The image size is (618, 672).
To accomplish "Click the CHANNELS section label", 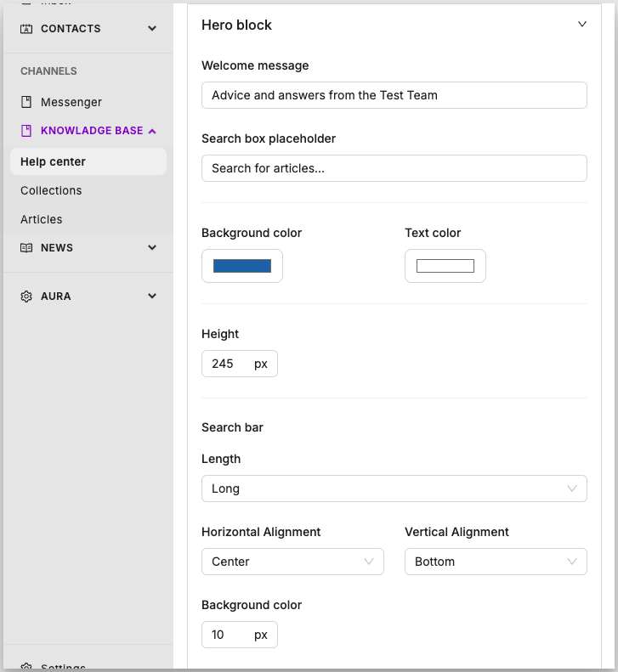I will 48,71.
